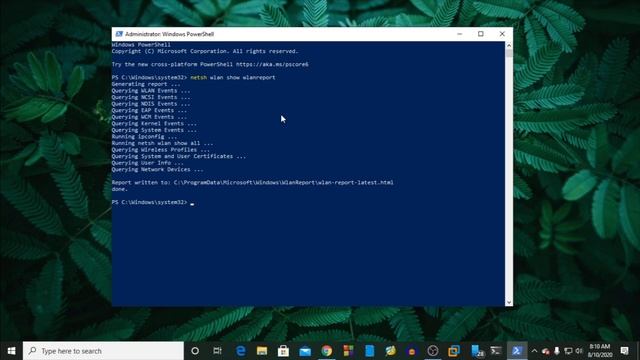Click the 'Administrator: Windows PowerShell' title bar
This screenshot has width=640, height=360.
169,34
